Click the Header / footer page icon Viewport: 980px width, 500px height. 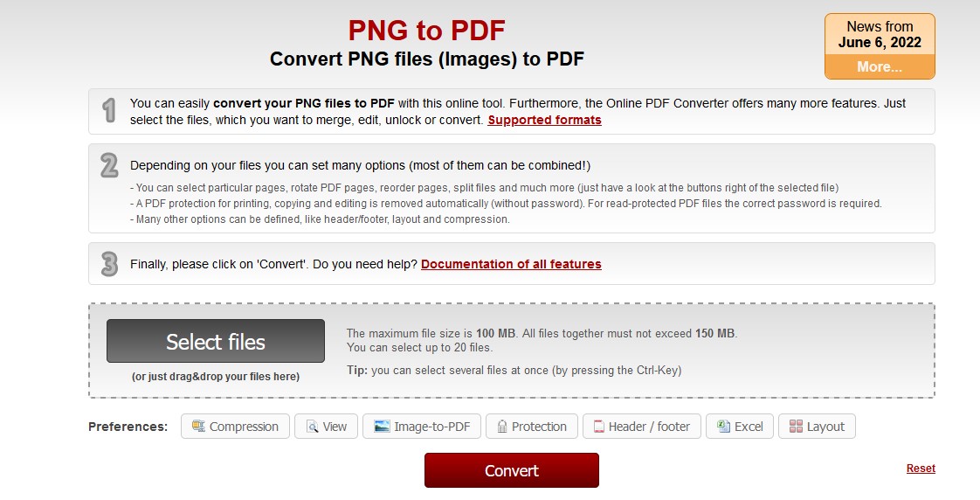point(599,427)
